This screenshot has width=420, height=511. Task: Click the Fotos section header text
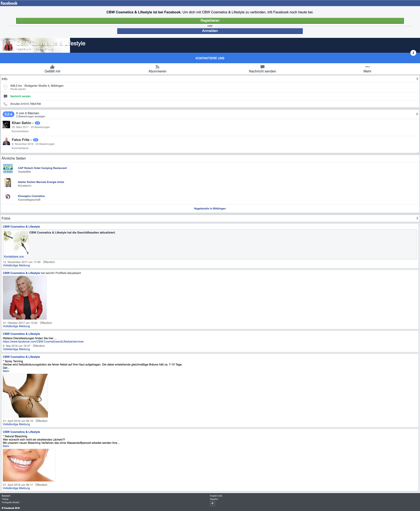click(6, 218)
